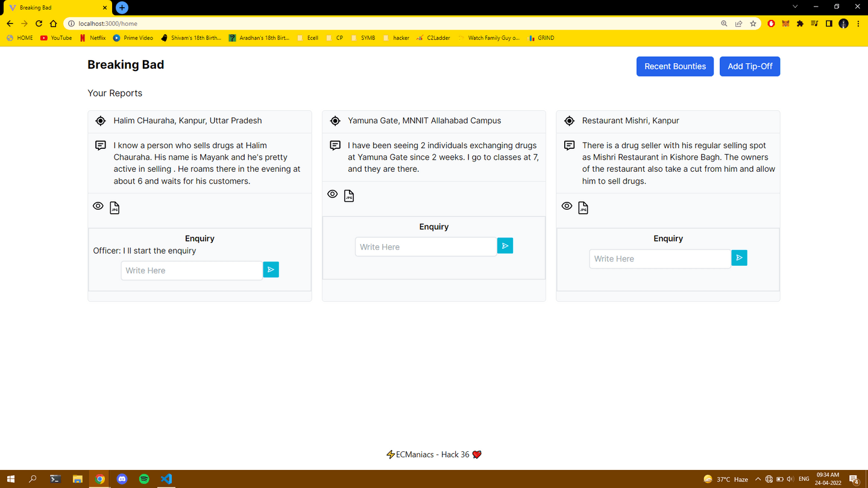Screen dimensions: 868x488
Task: Show hidden system tray icons
Action: pos(758,479)
